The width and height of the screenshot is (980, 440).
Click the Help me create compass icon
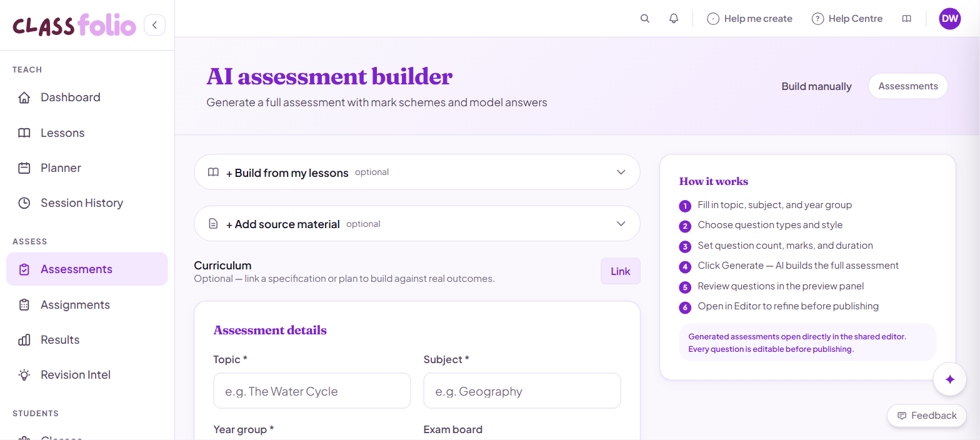point(713,19)
